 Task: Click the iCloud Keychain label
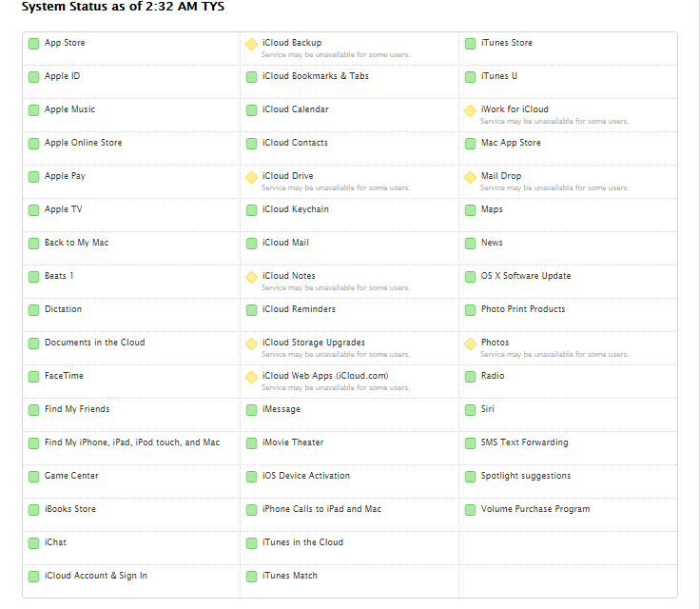coord(295,209)
